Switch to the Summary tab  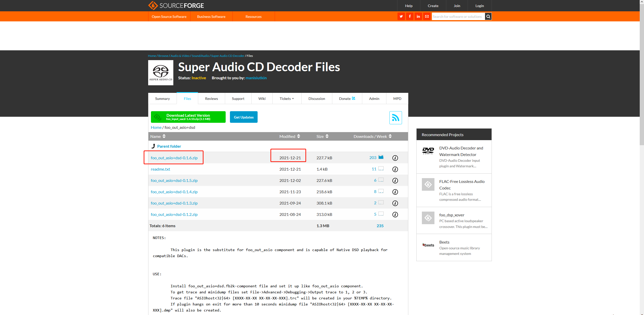pyautogui.click(x=163, y=99)
